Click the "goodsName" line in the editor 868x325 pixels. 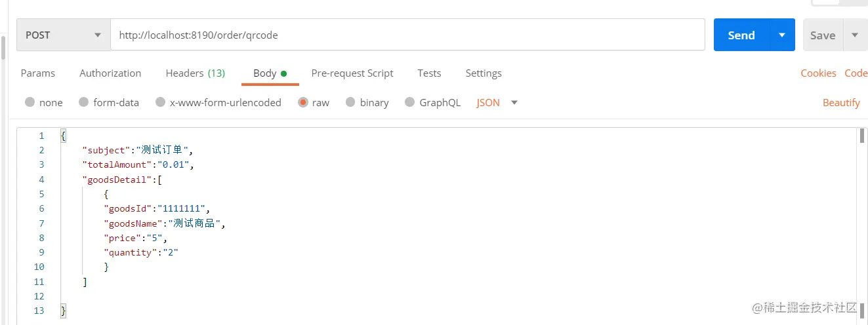point(165,223)
